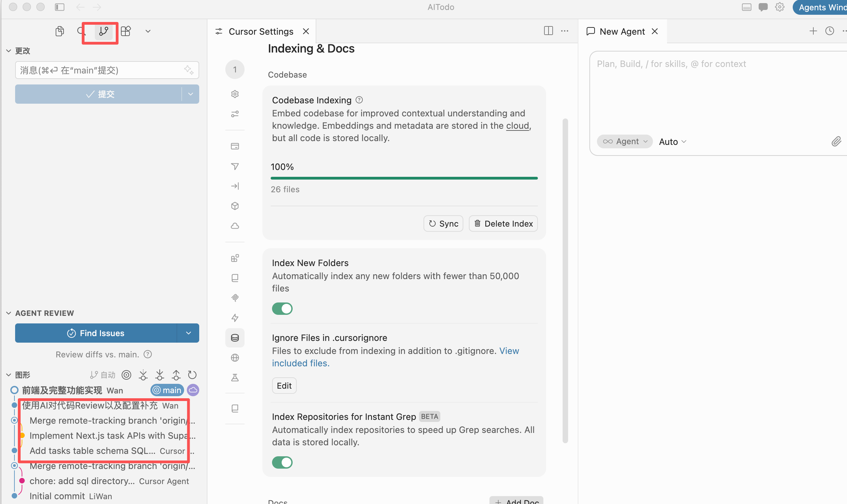The width and height of the screenshot is (847, 504).
Task: Open the Explorer files view icon
Action: click(60, 31)
